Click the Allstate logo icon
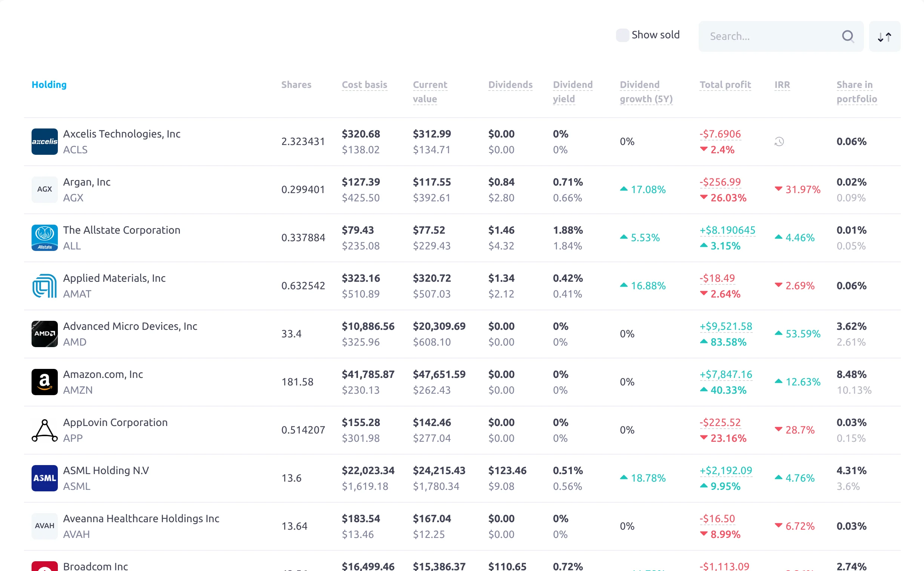Screen dimensions: 924x571 click(45, 238)
